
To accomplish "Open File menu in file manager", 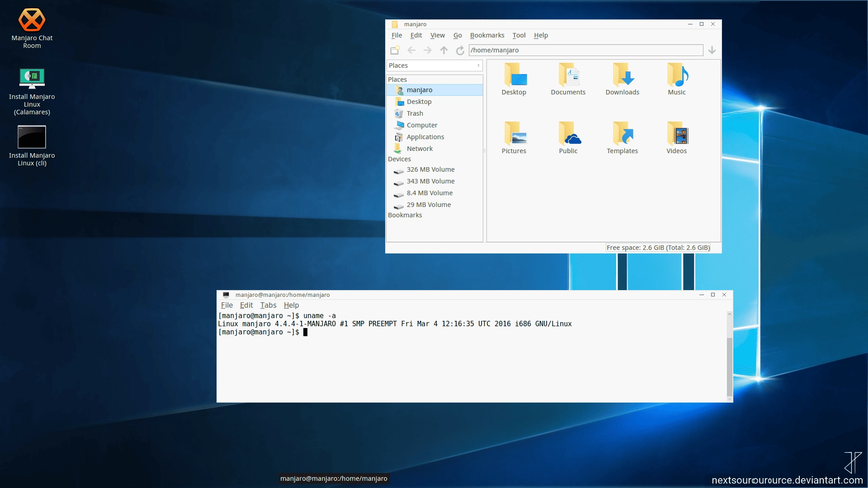I will tap(396, 35).
